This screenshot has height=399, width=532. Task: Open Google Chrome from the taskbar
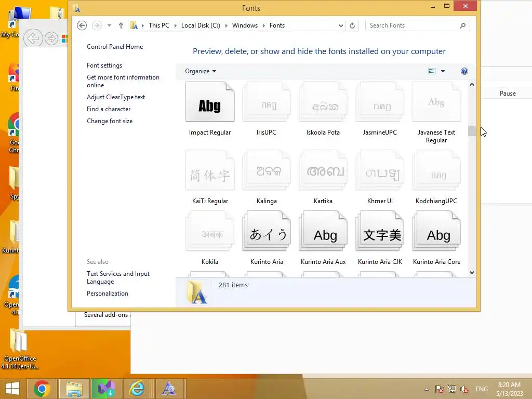(42, 389)
